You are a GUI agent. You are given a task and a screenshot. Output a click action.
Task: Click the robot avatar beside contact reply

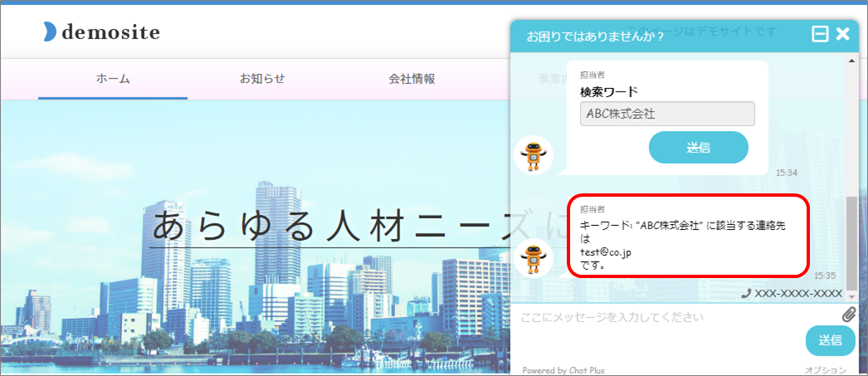tap(533, 258)
